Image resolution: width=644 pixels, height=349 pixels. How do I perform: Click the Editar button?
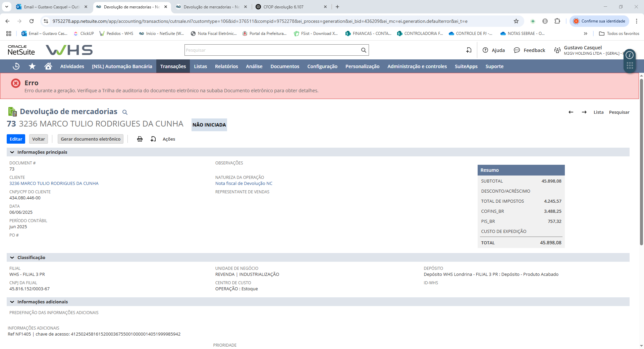click(x=16, y=139)
